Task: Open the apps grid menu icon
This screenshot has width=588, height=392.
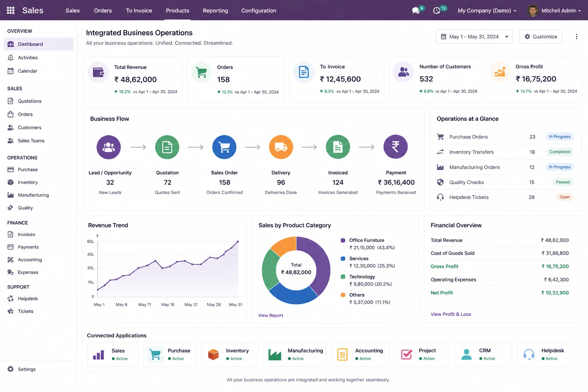Action: pos(11,10)
